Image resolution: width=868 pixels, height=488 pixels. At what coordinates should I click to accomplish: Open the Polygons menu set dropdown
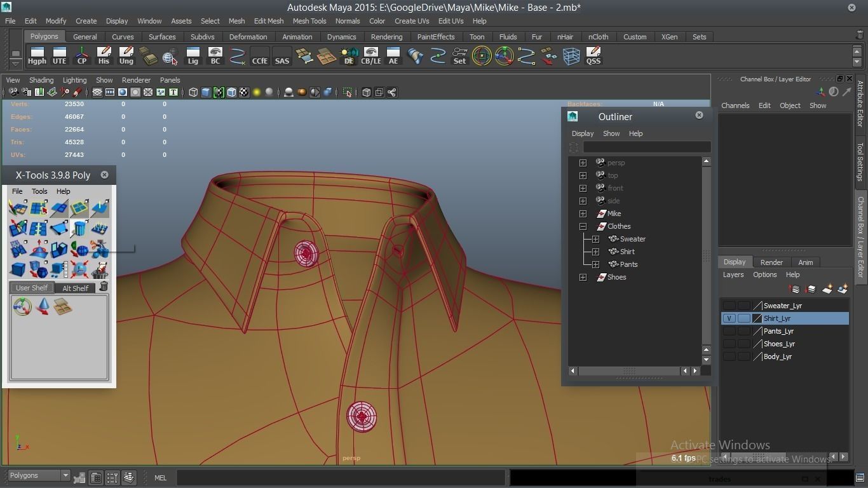coord(39,475)
